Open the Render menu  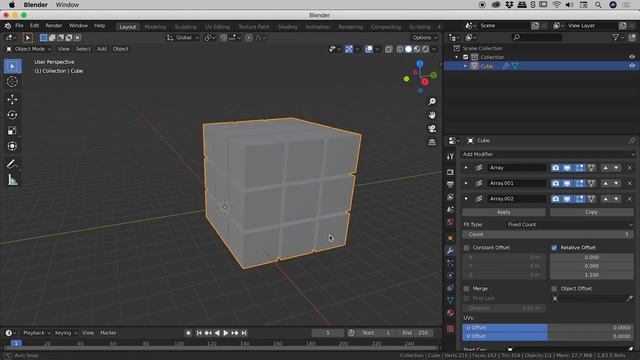[53, 26]
